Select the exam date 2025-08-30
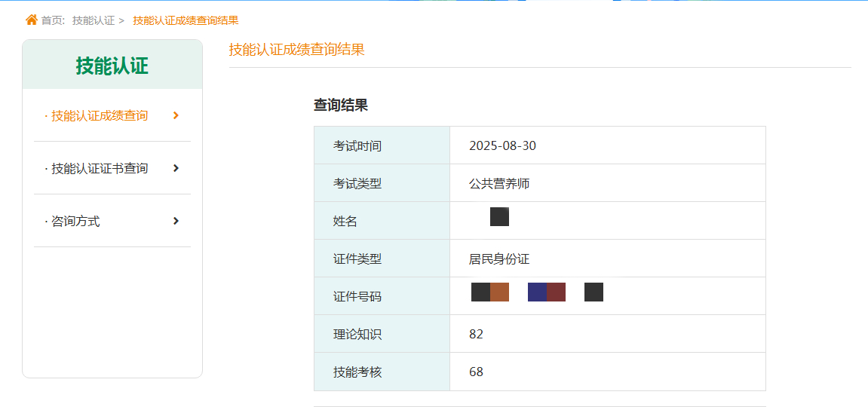 (502, 145)
